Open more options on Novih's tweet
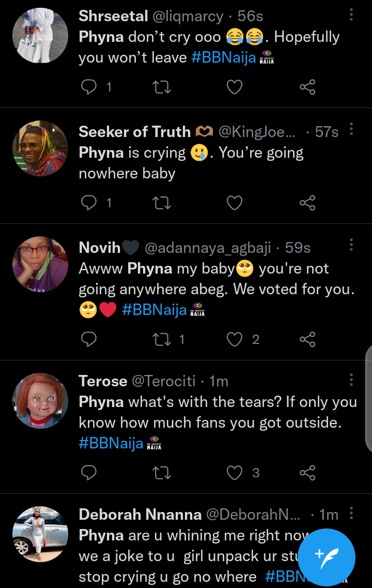Image resolution: width=372 pixels, height=588 pixels. coord(351,245)
